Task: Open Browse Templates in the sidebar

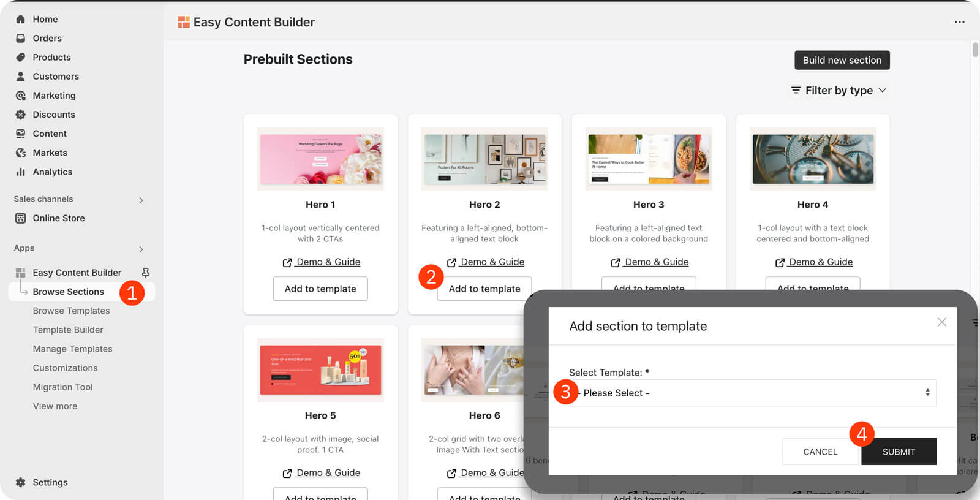Action: click(71, 311)
